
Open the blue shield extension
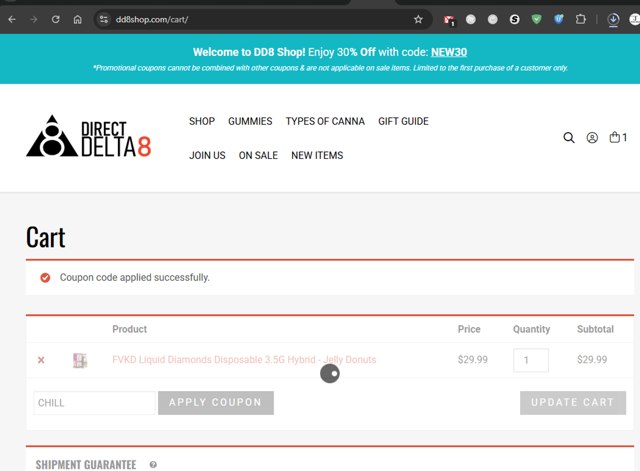pyautogui.click(x=558, y=19)
